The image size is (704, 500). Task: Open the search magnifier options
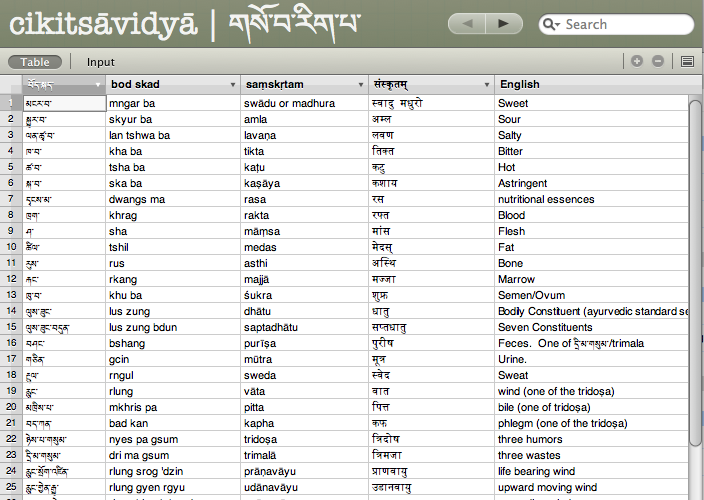pos(551,24)
